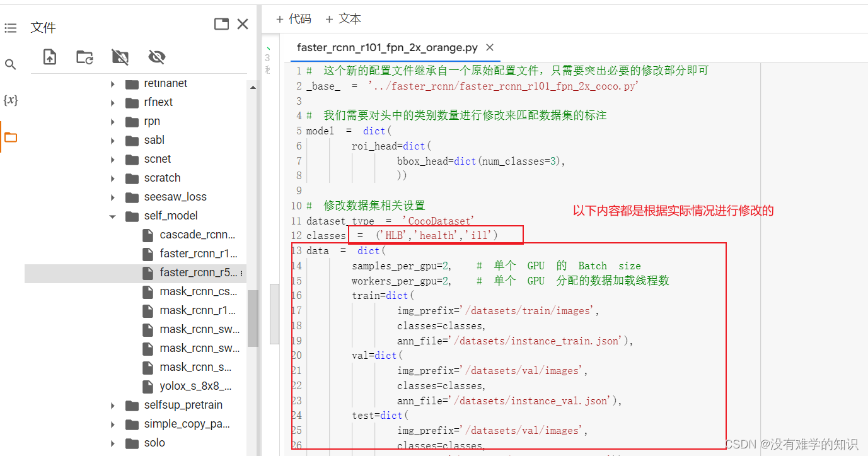
Task: Expand the seesaw_loss folder
Action: (113, 197)
